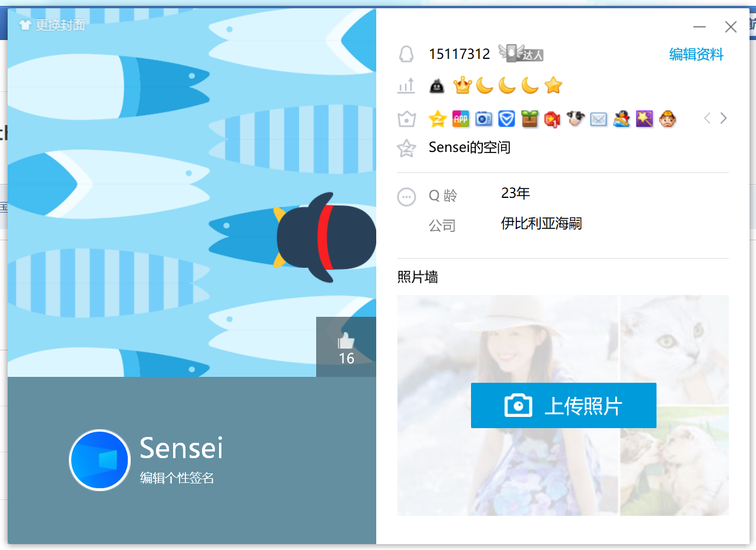Like the profile with thumbs-up button
This screenshot has width=756, height=550.
pyautogui.click(x=346, y=347)
